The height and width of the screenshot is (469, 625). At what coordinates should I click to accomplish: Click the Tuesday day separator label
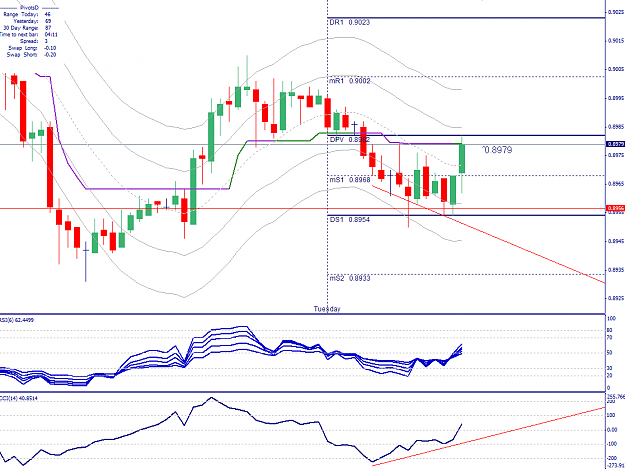327,309
